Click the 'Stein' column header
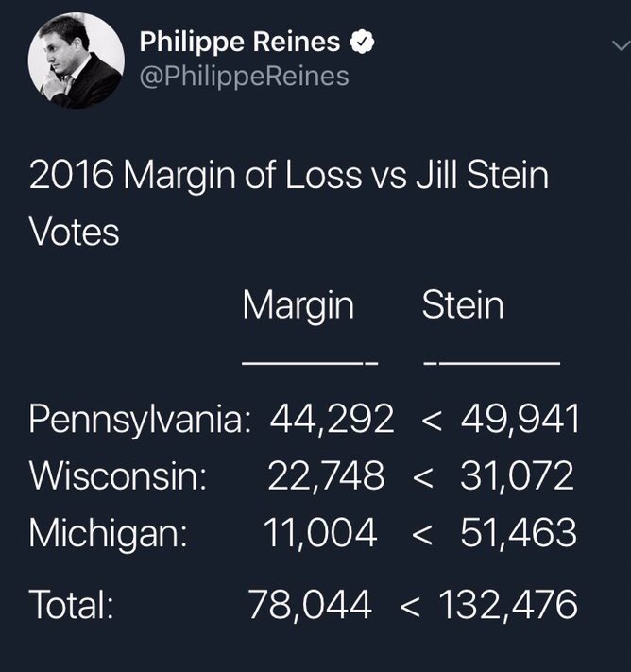Screen dimensions: 631x672 click(462, 304)
